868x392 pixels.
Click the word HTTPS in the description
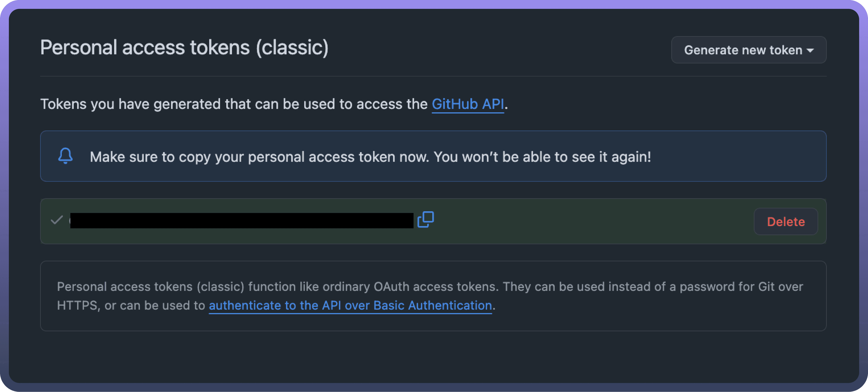pos(77,306)
